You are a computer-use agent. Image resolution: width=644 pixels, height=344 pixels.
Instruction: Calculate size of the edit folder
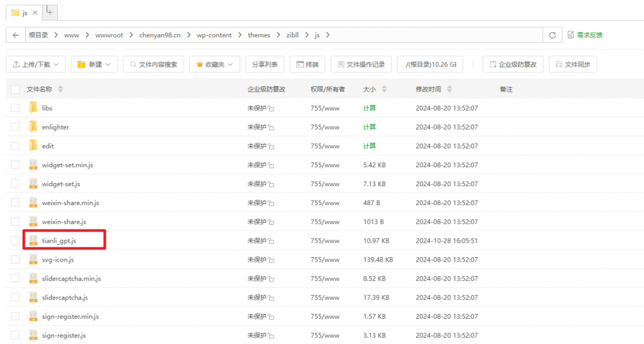click(x=369, y=146)
